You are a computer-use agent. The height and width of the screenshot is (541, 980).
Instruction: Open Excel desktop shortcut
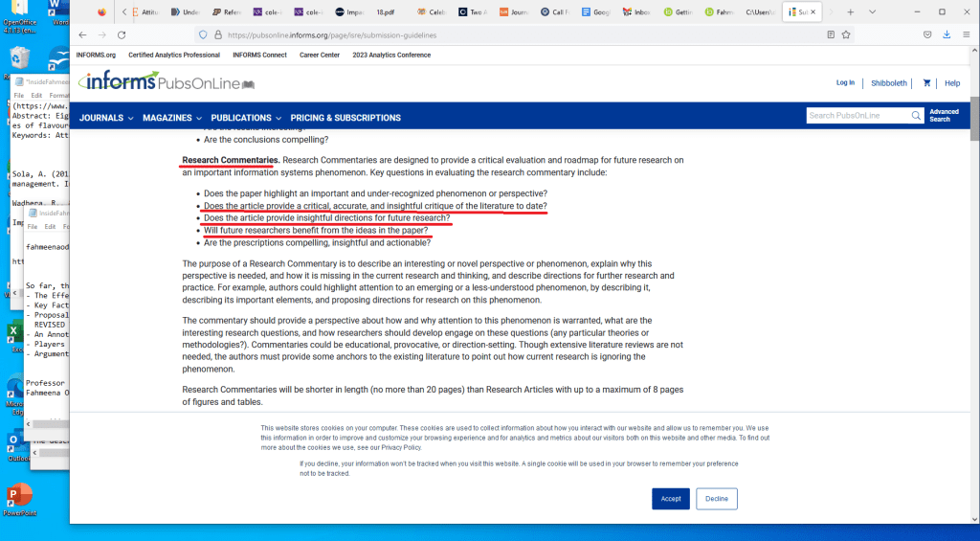[13, 336]
